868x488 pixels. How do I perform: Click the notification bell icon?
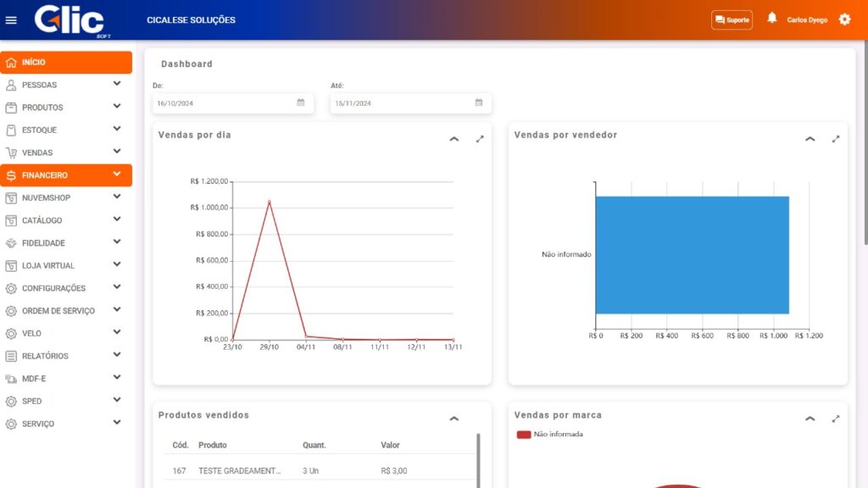click(771, 18)
